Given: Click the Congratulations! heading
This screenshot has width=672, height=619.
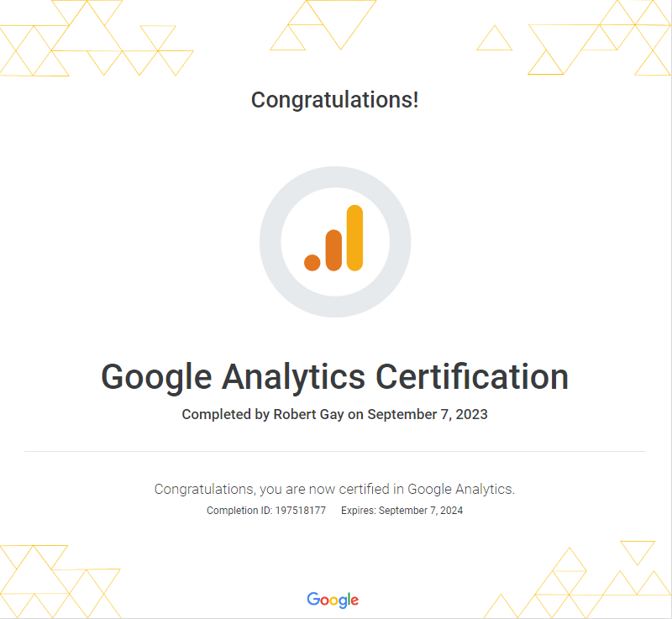Looking at the screenshot, I should click(334, 100).
